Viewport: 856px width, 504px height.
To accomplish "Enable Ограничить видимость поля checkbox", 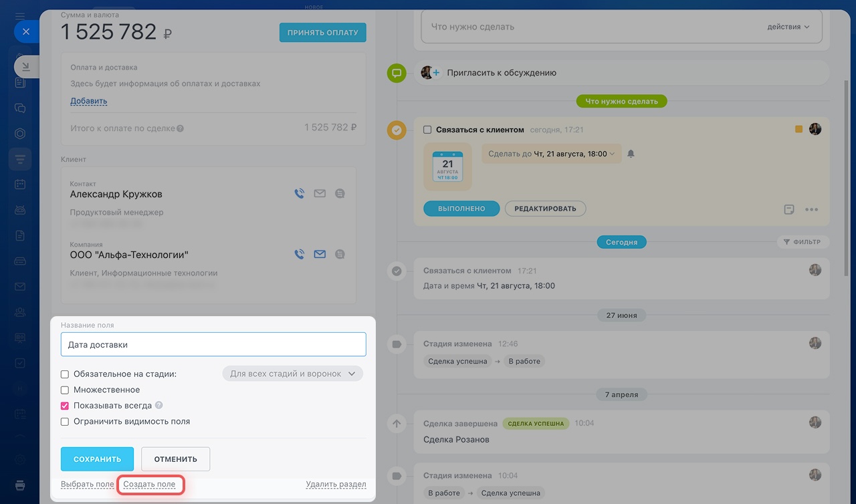I will [65, 422].
